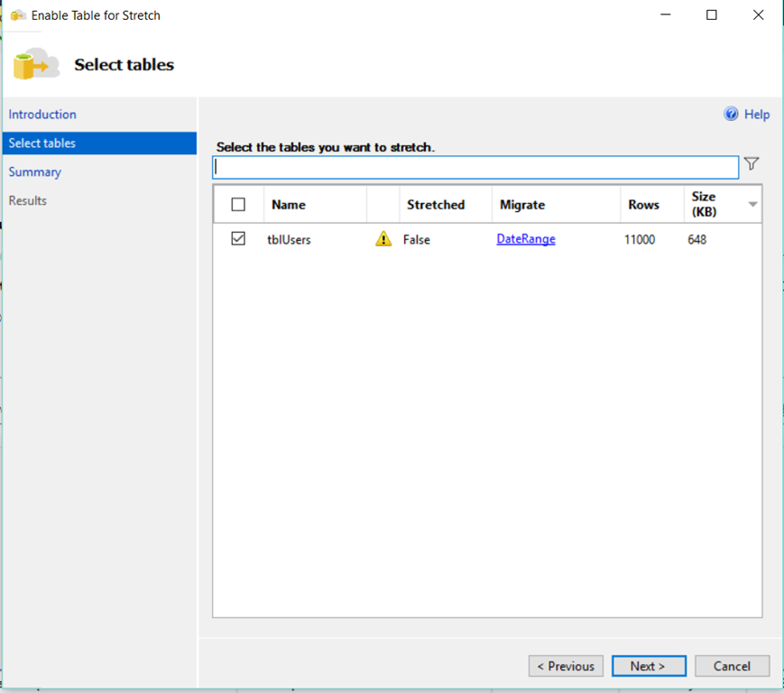Uncheck the tblUsers row checkbox
The image size is (784, 693).
pyautogui.click(x=238, y=239)
